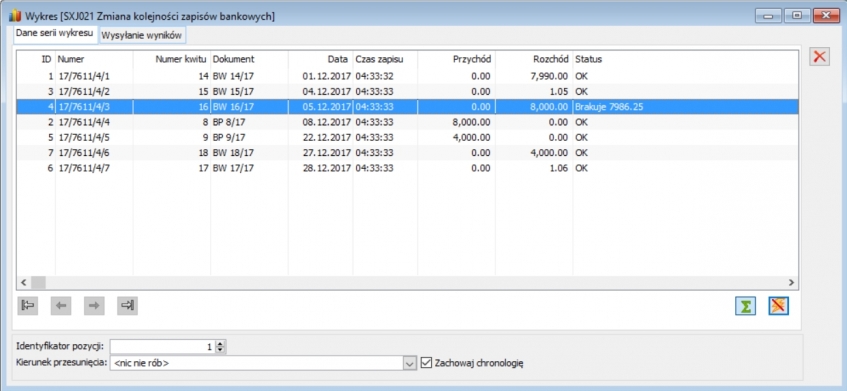Click the red X delete button
The height and width of the screenshot is (391, 847).
(819, 56)
